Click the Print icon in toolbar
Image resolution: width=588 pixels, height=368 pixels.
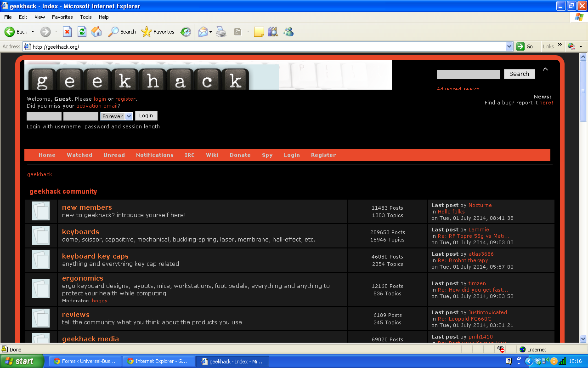click(x=221, y=32)
